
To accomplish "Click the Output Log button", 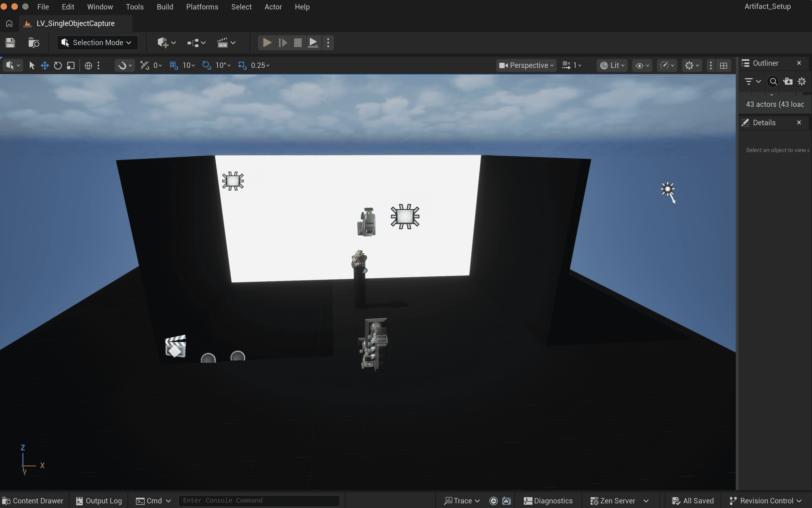I will (x=99, y=501).
